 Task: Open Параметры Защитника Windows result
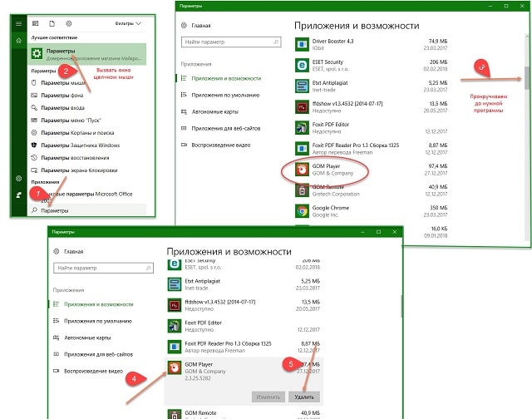(x=76, y=145)
